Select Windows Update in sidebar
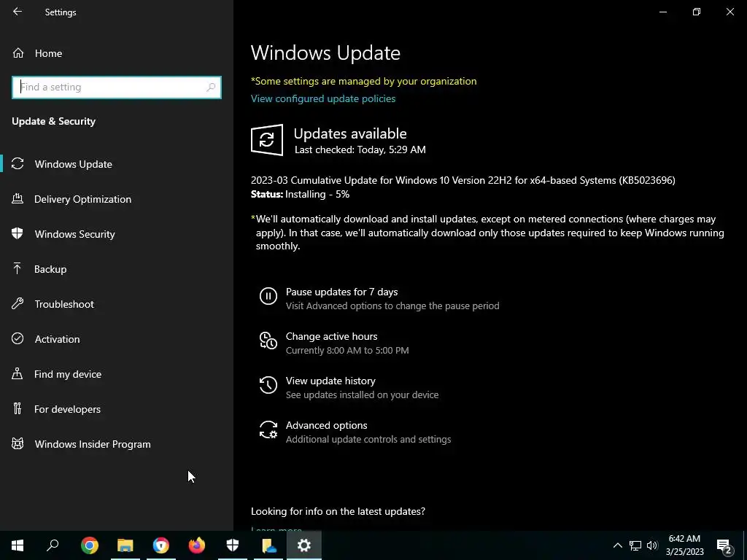The width and height of the screenshot is (747, 560). pyautogui.click(x=74, y=164)
